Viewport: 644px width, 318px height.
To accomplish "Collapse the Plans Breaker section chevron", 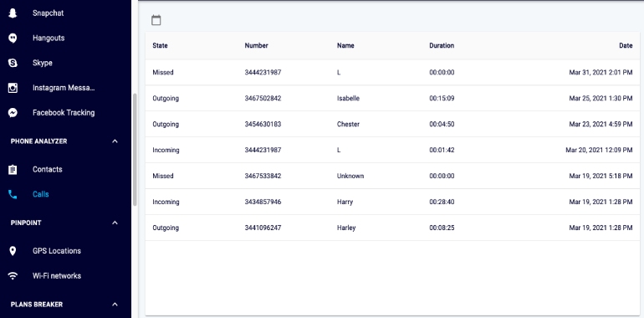I will coord(115,305).
